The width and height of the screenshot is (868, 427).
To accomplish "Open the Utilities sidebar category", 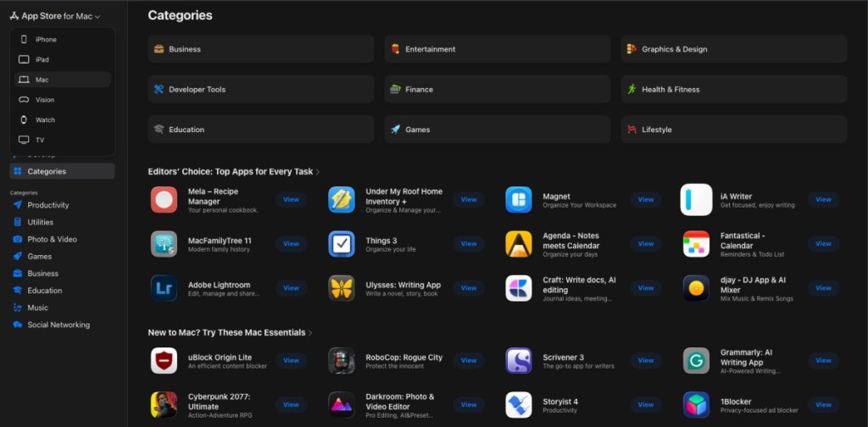I will coord(62,222).
